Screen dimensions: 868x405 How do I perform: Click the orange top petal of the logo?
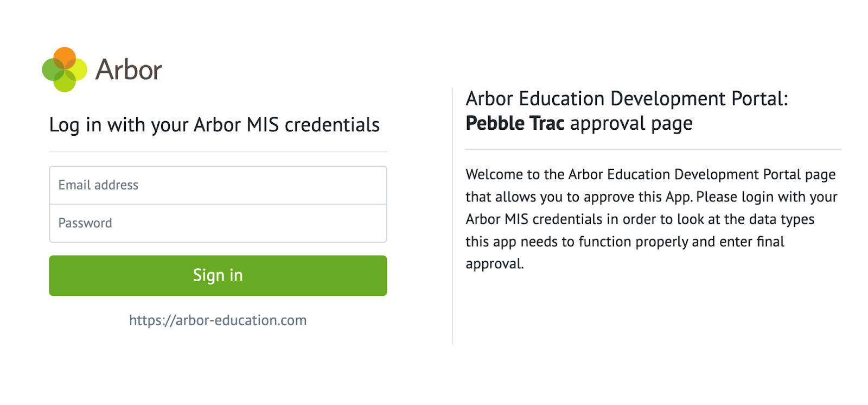pyautogui.click(x=65, y=55)
